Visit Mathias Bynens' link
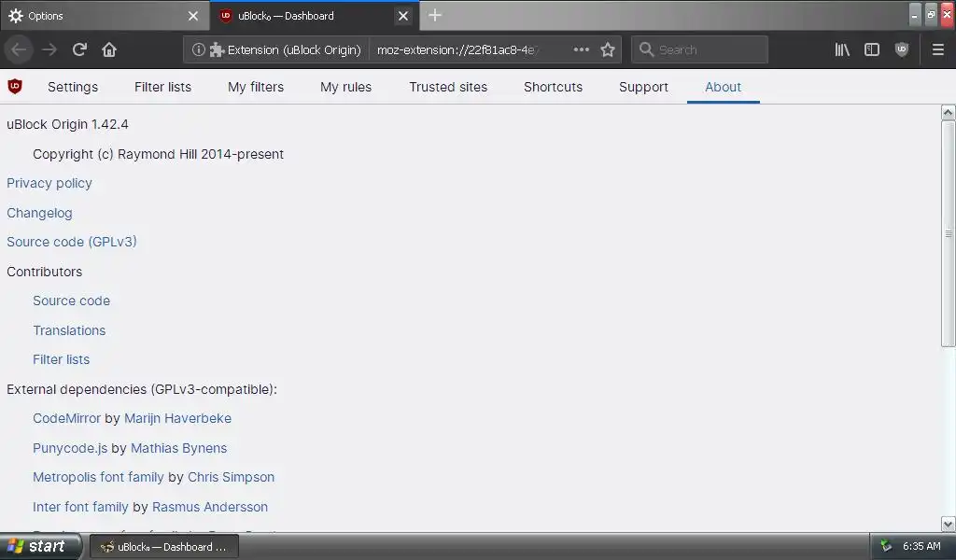Image resolution: width=956 pixels, height=560 pixels. click(178, 448)
